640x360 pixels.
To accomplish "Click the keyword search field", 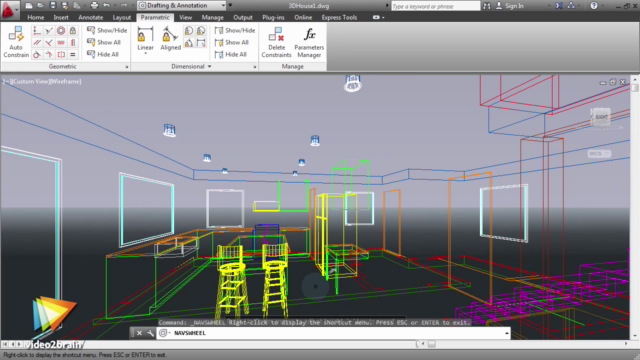I will tap(436, 6).
